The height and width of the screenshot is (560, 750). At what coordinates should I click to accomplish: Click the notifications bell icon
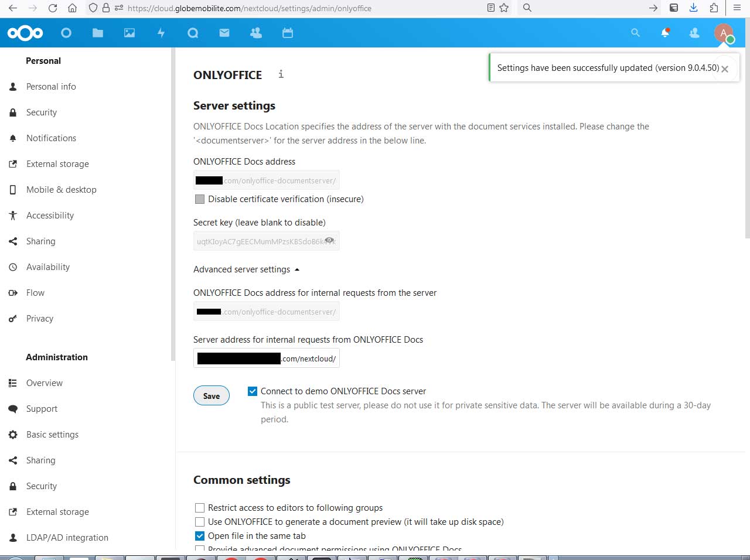[x=665, y=33]
